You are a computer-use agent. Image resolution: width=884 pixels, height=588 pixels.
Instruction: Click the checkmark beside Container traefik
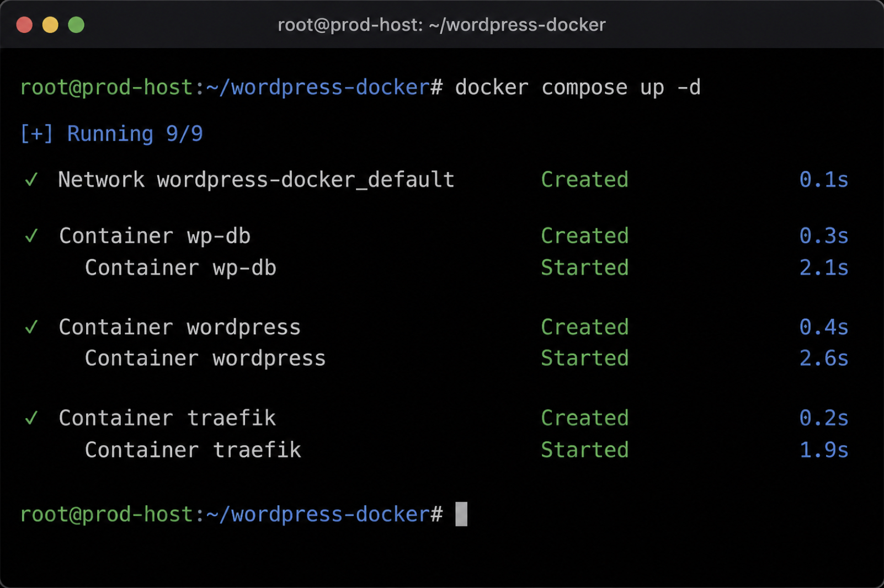coord(31,418)
